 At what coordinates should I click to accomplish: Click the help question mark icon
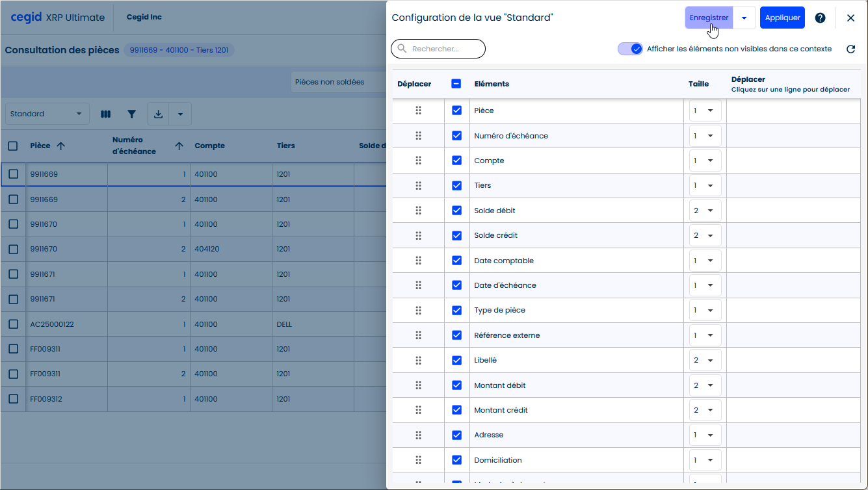[820, 18]
